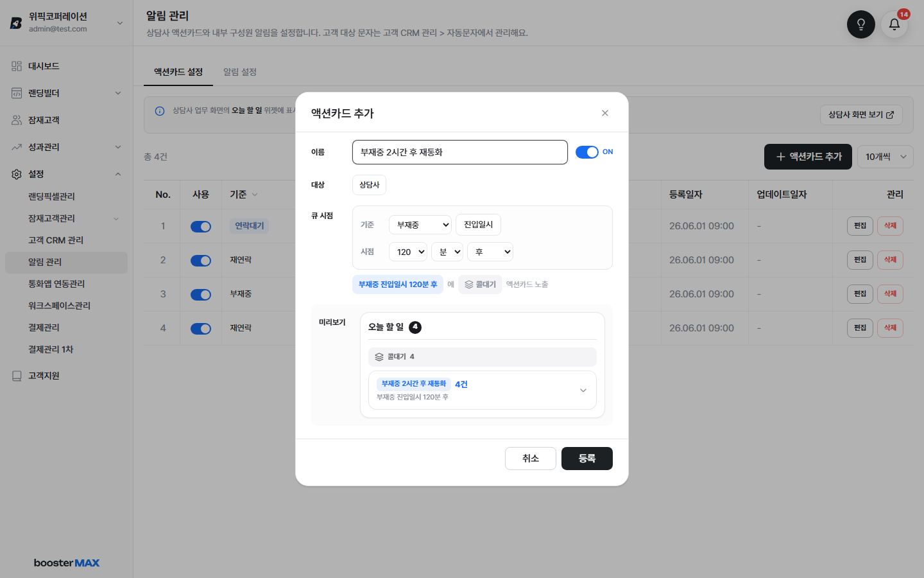Click the dashboard grid icon
Screen dimensions: 924x578
[x=17, y=66]
